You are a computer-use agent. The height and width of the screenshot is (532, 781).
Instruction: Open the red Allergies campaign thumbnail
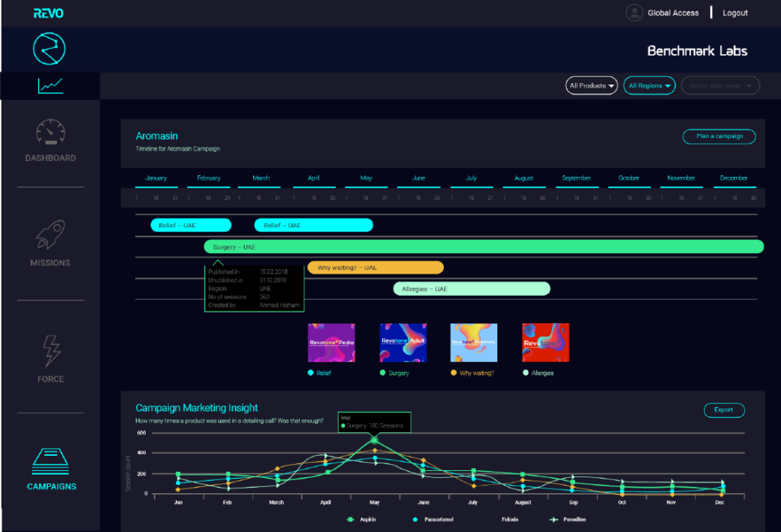coord(545,342)
